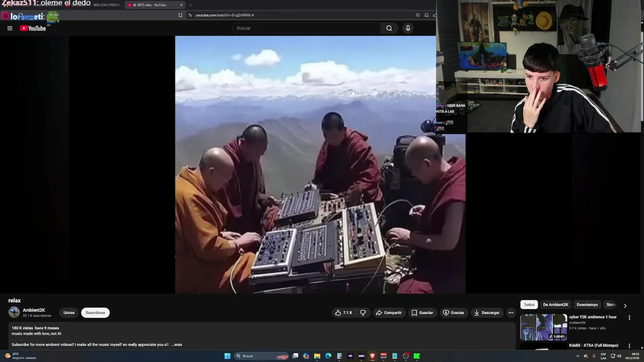
Task: Open weather widget showing 21°C
Action: pos(20,356)
